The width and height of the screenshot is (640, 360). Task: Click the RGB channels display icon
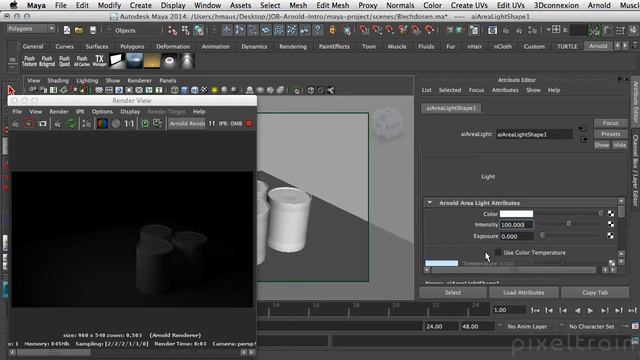tap(102, 123)
